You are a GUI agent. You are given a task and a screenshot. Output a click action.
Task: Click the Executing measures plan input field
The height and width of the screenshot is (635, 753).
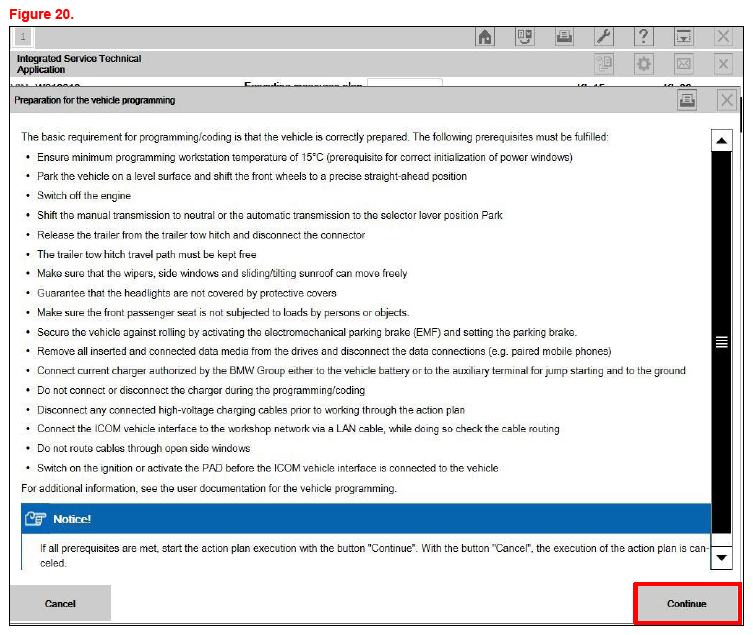click(x=404, y=84)
